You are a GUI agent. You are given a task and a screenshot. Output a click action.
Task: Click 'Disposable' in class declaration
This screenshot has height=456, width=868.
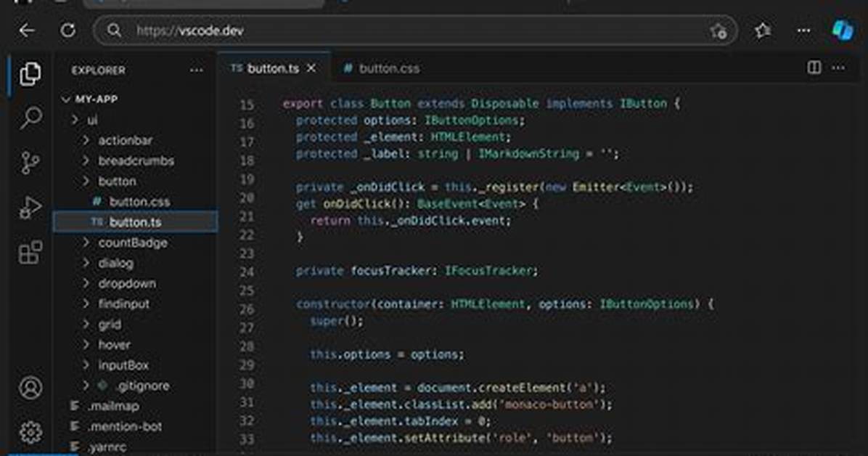(x=505, y=104)
